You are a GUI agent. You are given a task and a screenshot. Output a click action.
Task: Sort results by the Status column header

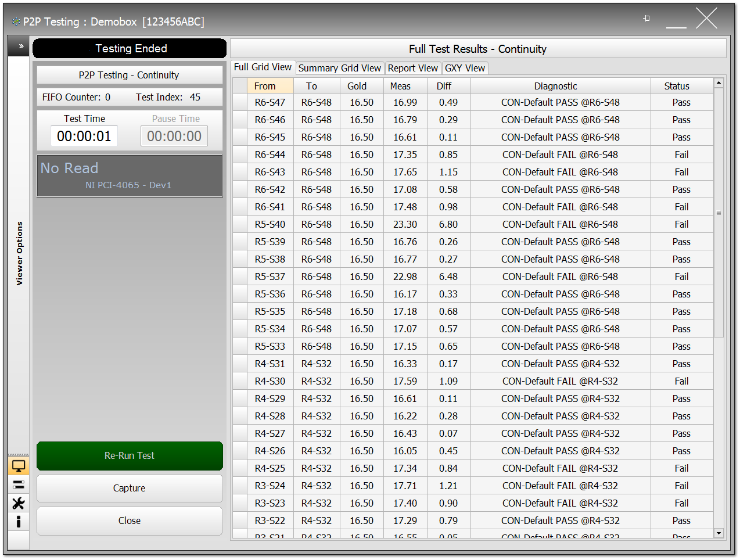(677, 86)
